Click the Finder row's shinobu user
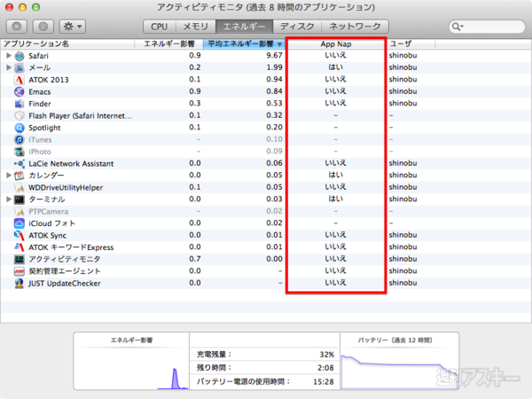This screenshot has height=399, width=532. (x=403, y=103)
